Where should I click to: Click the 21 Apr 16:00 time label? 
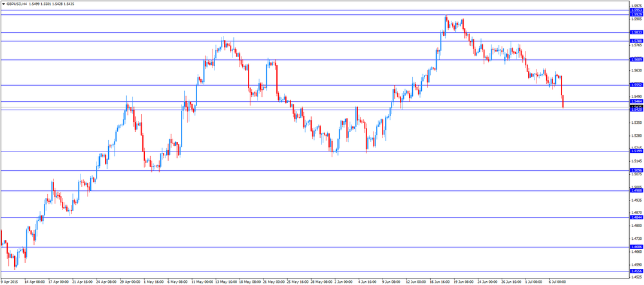(82, 282)
